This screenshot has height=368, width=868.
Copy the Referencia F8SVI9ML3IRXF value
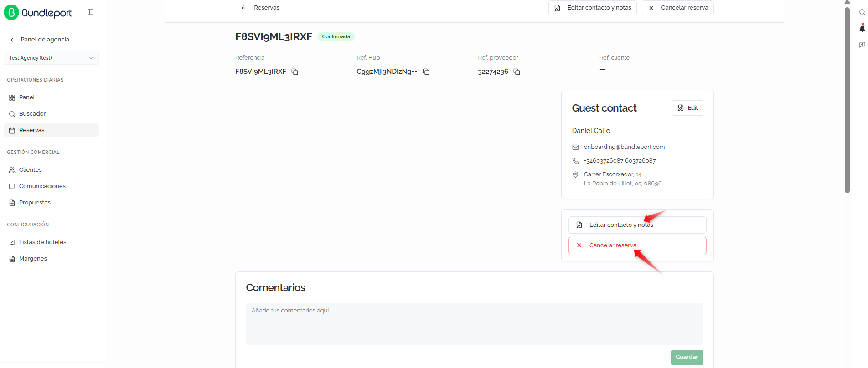tap(295, 72)
